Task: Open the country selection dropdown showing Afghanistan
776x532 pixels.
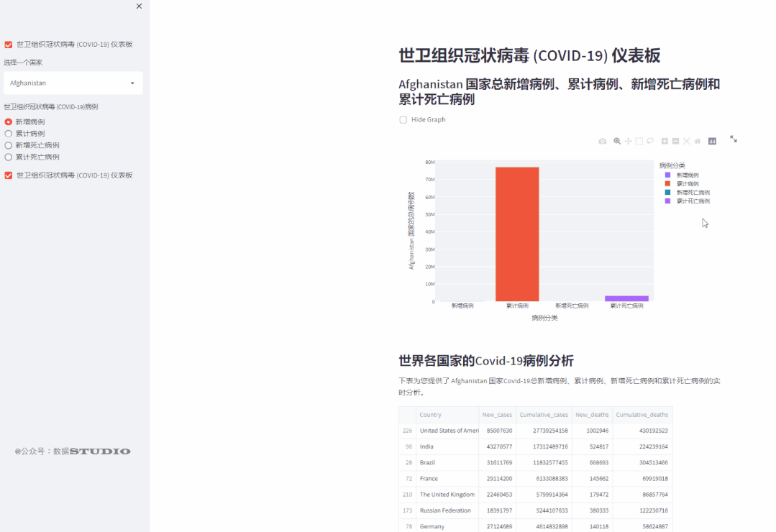Action: (x=73, y=83)
